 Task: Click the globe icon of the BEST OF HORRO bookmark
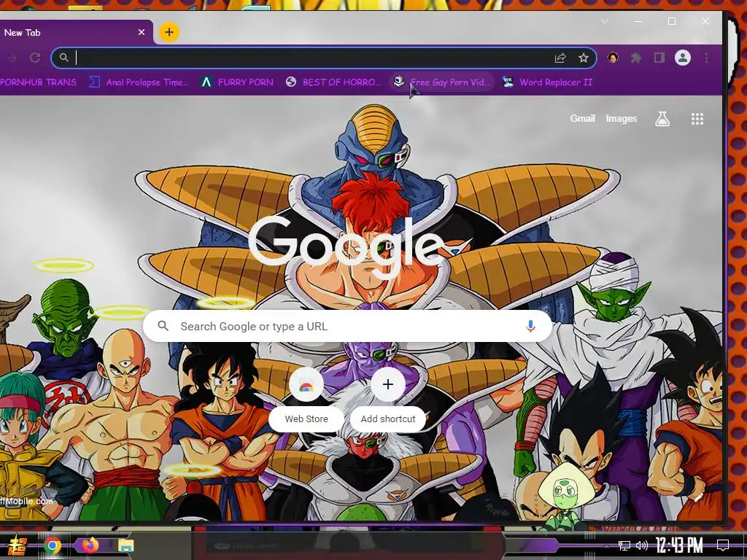(x=291, y=82)
